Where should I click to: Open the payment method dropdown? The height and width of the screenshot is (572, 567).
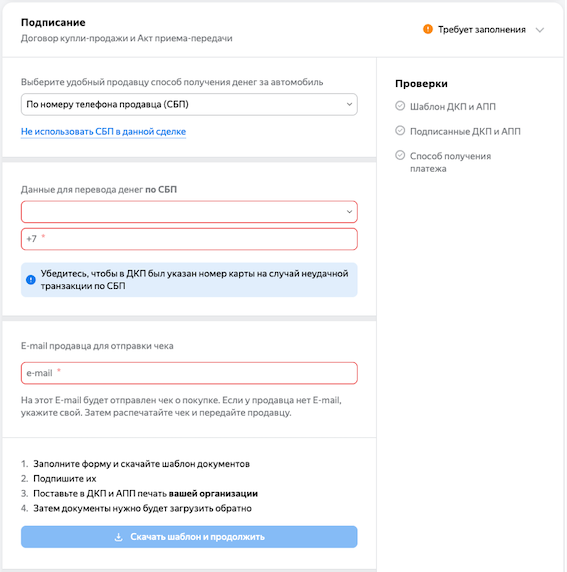[189, 104]
